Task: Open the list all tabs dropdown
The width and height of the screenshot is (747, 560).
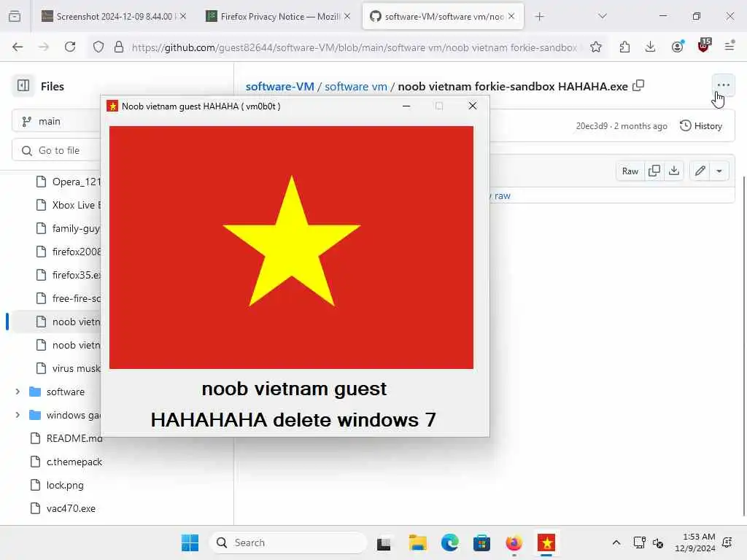Action: click(603, 17)
